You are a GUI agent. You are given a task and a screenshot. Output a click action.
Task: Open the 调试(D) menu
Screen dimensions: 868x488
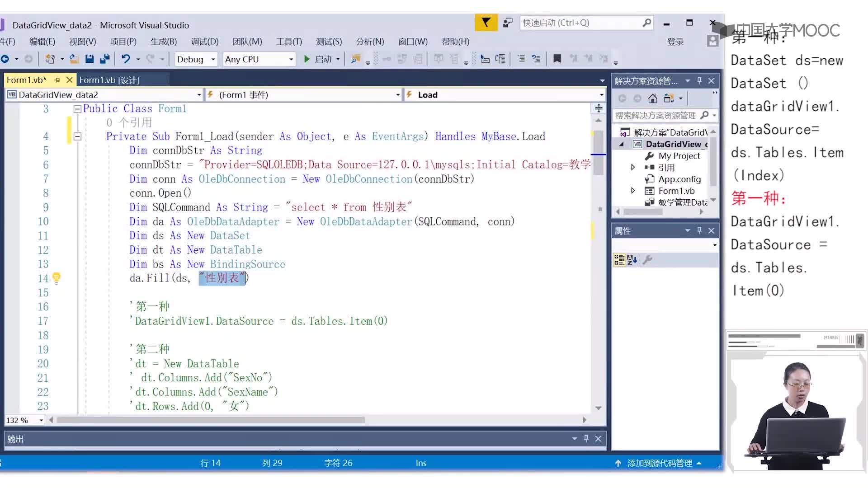coord(204,42)
